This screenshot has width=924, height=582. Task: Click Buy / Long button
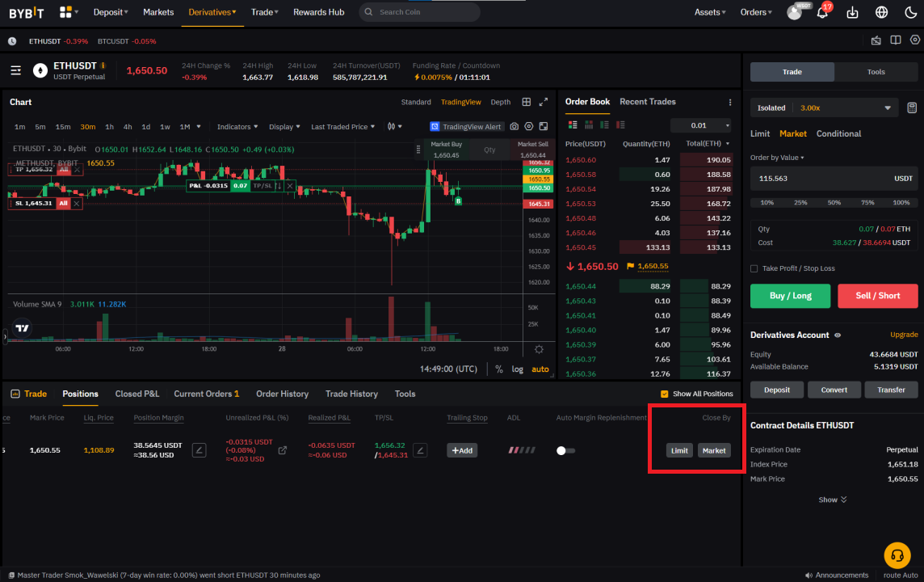[x=790, y=296]
